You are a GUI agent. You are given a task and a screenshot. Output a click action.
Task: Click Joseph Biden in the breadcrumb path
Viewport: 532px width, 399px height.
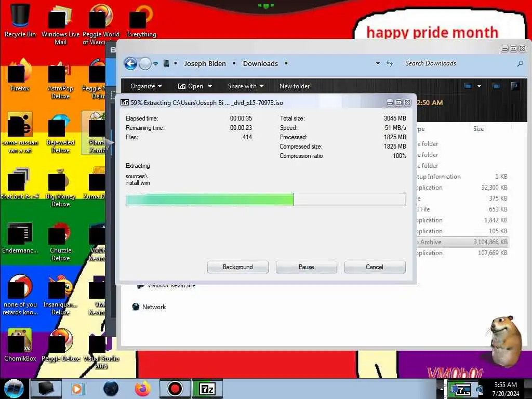click(205, 63)
